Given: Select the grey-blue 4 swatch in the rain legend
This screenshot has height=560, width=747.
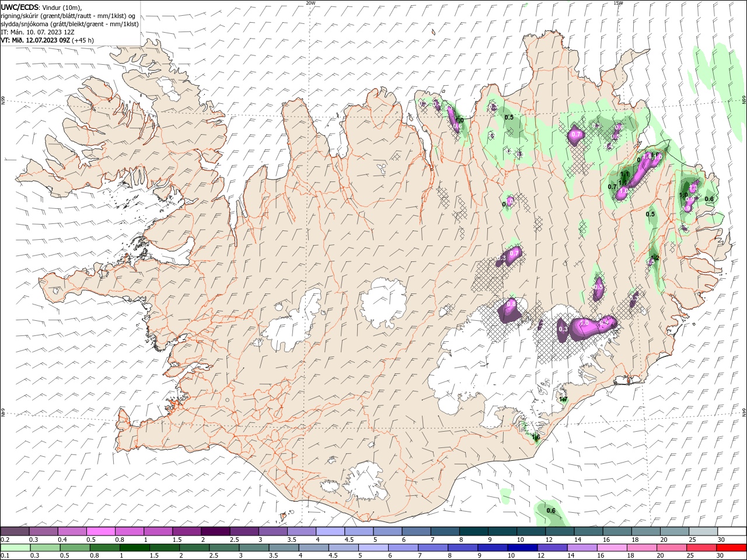Looking at the screenshot, I should tap(314, 548).
